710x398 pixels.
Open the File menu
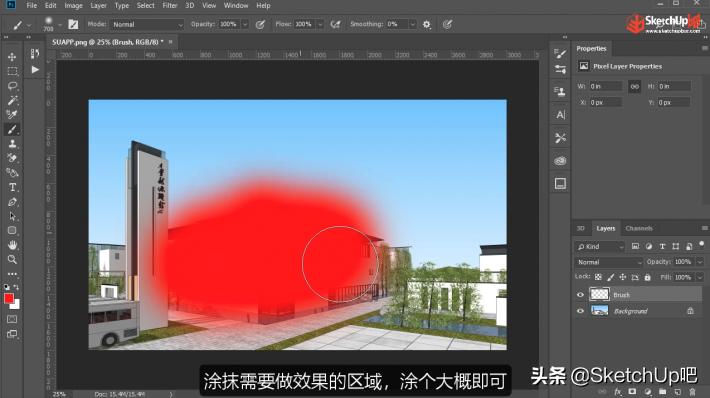(32, 5)
